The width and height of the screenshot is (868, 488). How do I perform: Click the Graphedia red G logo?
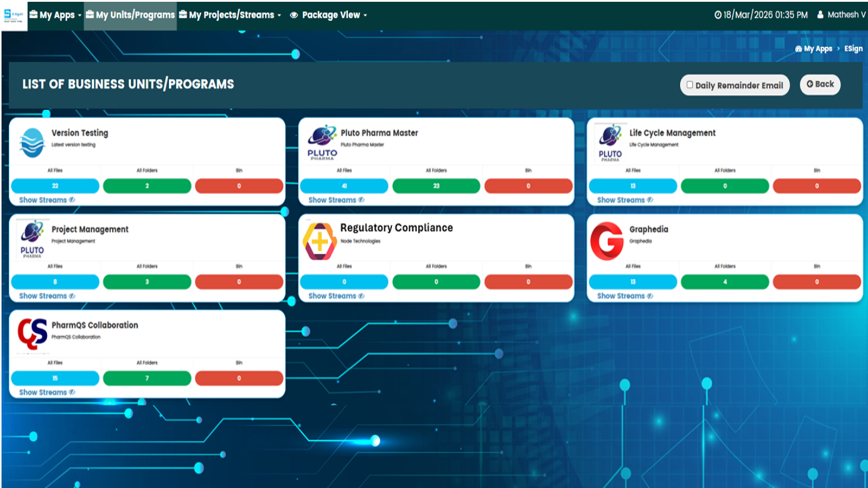pyautogui.click(x=607, y=241)
